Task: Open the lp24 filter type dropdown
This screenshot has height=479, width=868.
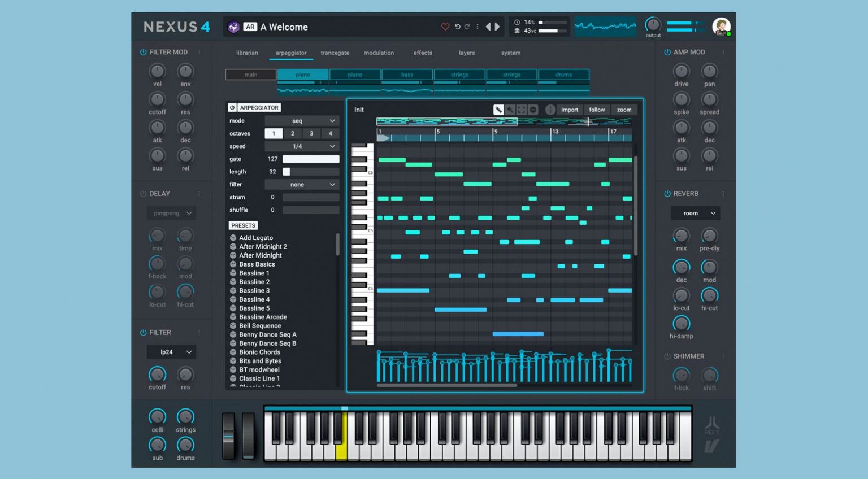Action: click(171, 352)
